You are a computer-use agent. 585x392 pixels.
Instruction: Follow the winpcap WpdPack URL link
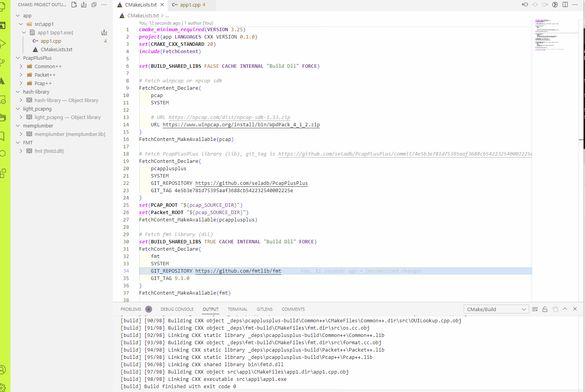(x=241, y=125)
